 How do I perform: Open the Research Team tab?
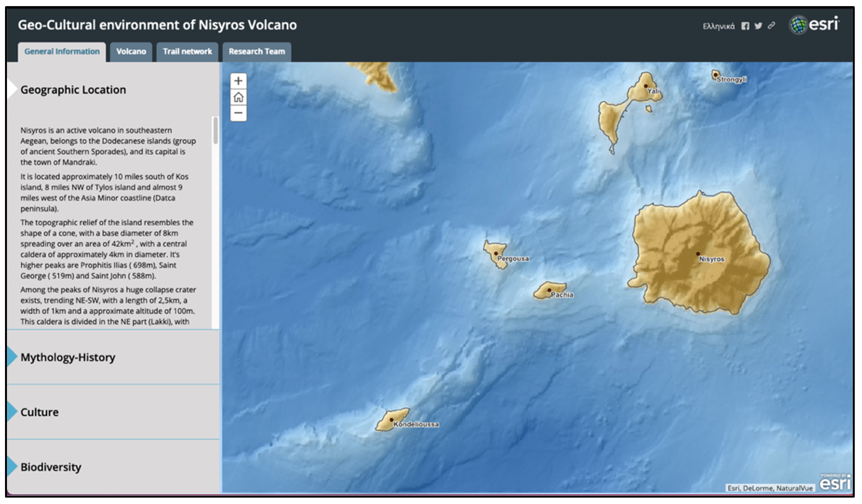click(256, 52)
